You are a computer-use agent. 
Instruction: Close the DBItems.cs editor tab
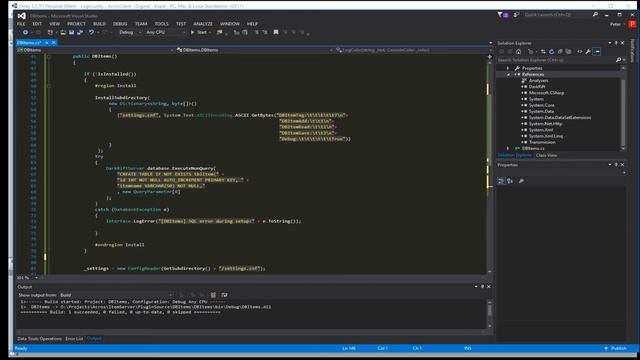[54, 42]
